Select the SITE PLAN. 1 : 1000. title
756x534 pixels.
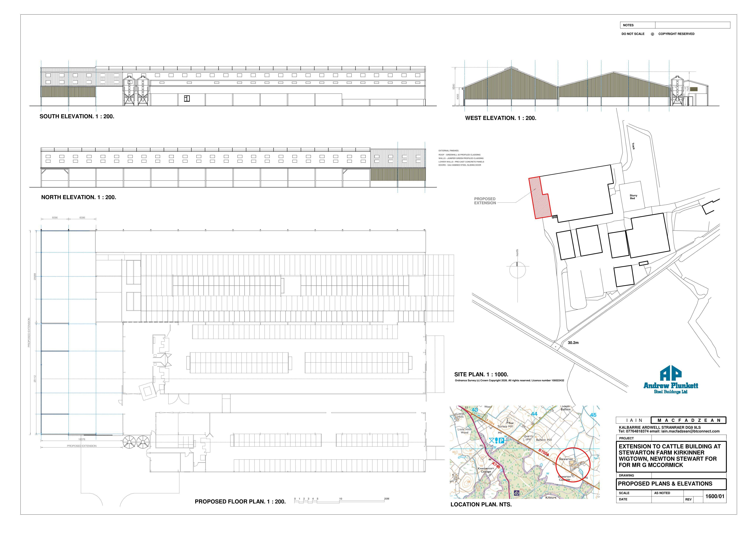(481, 374)
